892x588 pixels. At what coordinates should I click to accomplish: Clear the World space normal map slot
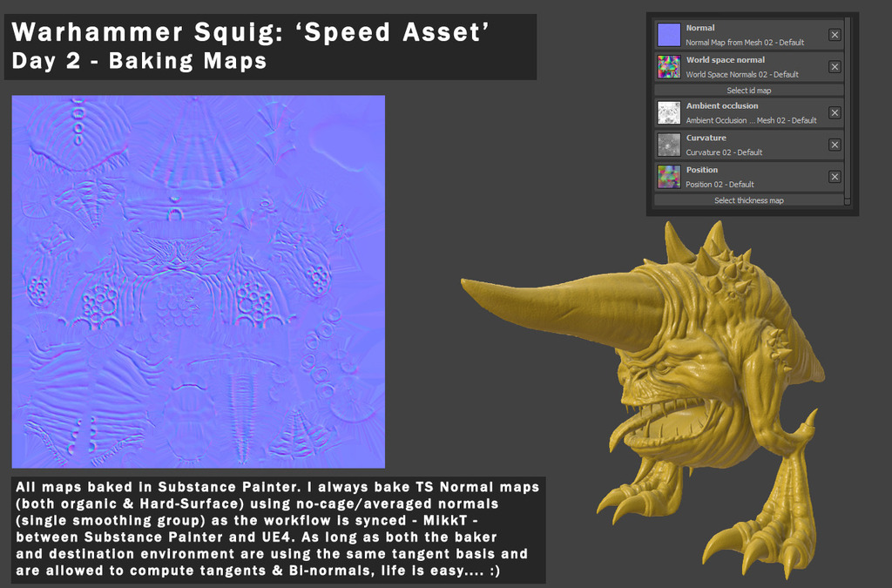point(835,67)
